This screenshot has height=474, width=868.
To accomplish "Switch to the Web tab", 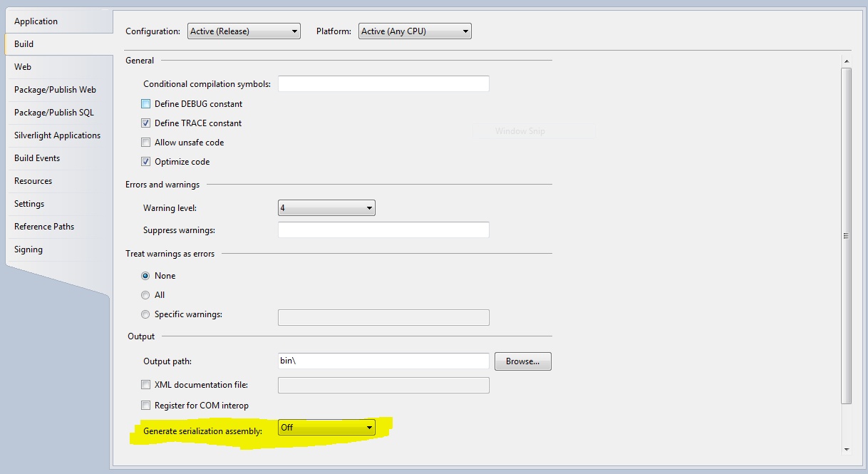I will tap(58, 67).
